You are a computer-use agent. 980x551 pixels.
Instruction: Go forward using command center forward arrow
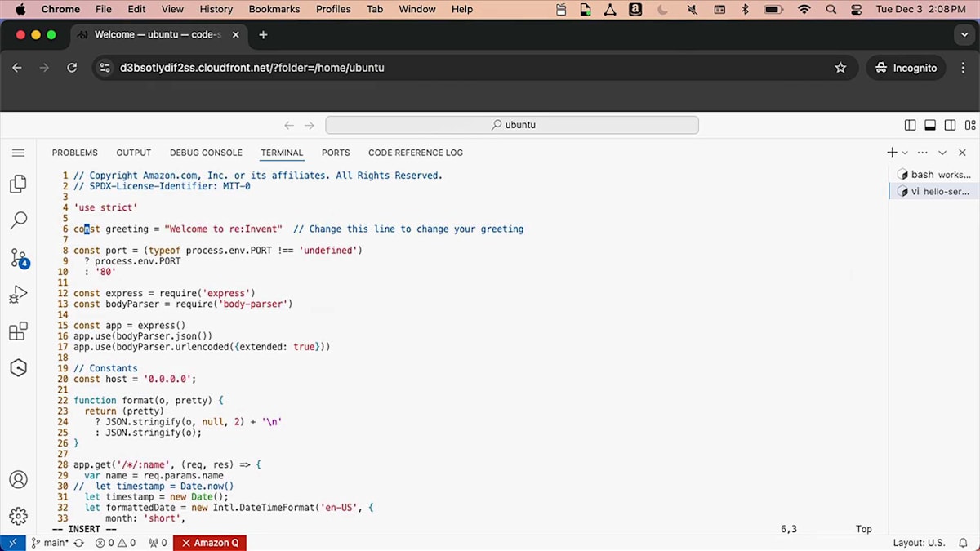pos(309,125)
